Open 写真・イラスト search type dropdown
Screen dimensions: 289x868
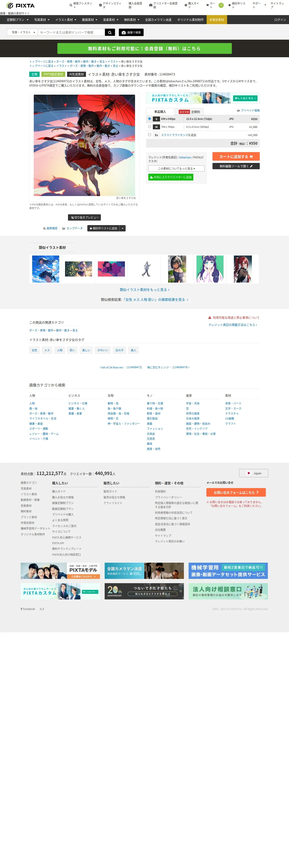tap(23, 32)
